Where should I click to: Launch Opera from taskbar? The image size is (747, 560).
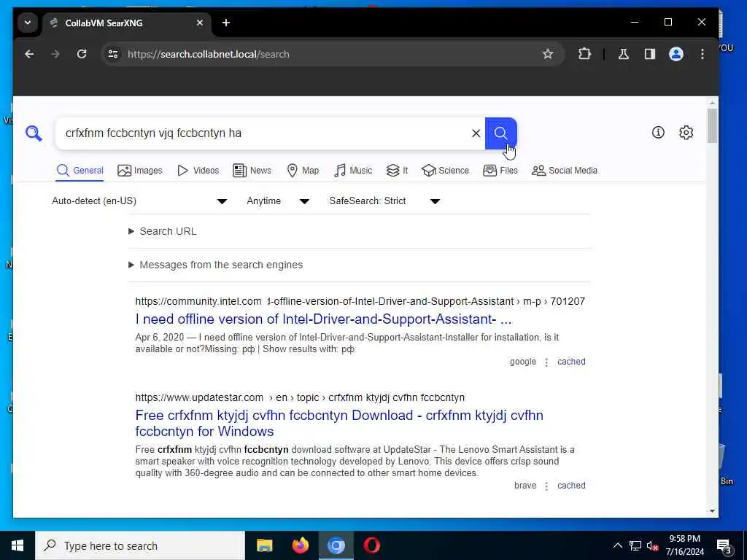(371, 545)
